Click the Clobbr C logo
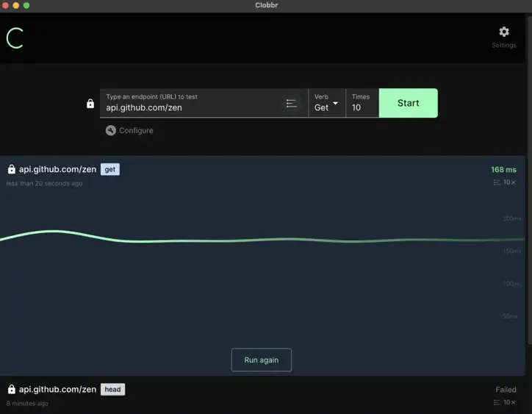 coord(15,38)
